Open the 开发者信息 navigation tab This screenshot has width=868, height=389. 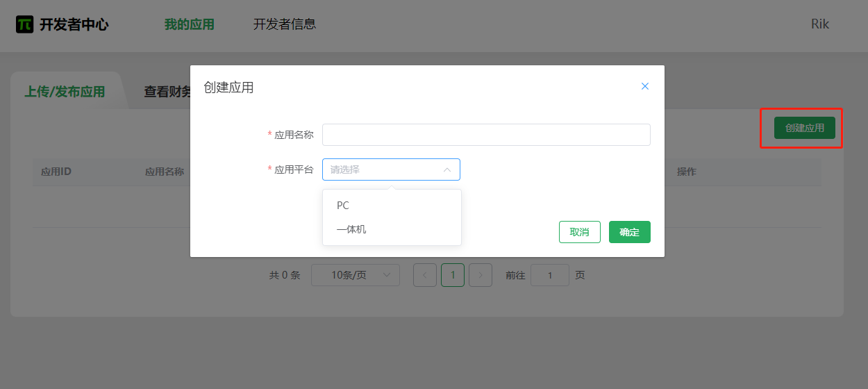285,24
